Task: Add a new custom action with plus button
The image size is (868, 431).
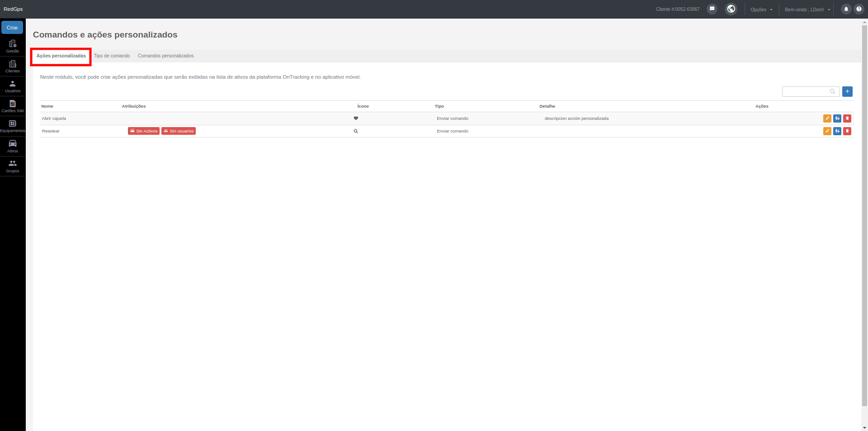Action: 847,91
